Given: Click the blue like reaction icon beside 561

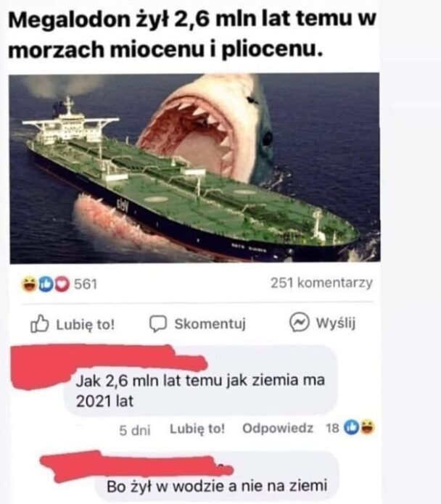Looking at the screenshot, I should tap(46, 284).
